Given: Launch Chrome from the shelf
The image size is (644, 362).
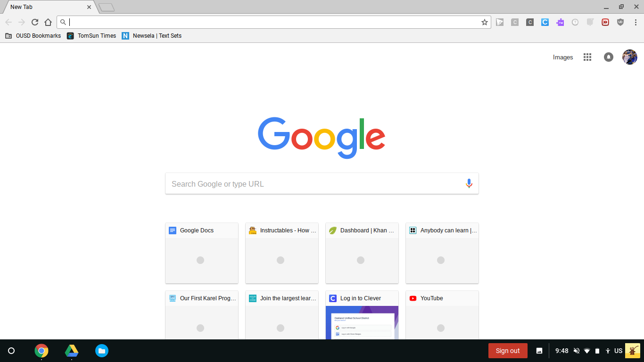Looking at the screenshot, I should (x=41, y=351).
